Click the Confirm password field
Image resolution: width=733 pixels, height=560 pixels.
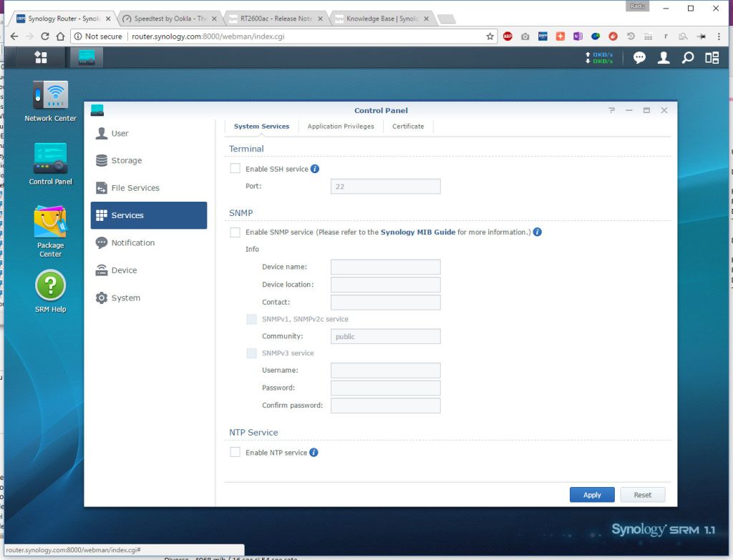385,406
